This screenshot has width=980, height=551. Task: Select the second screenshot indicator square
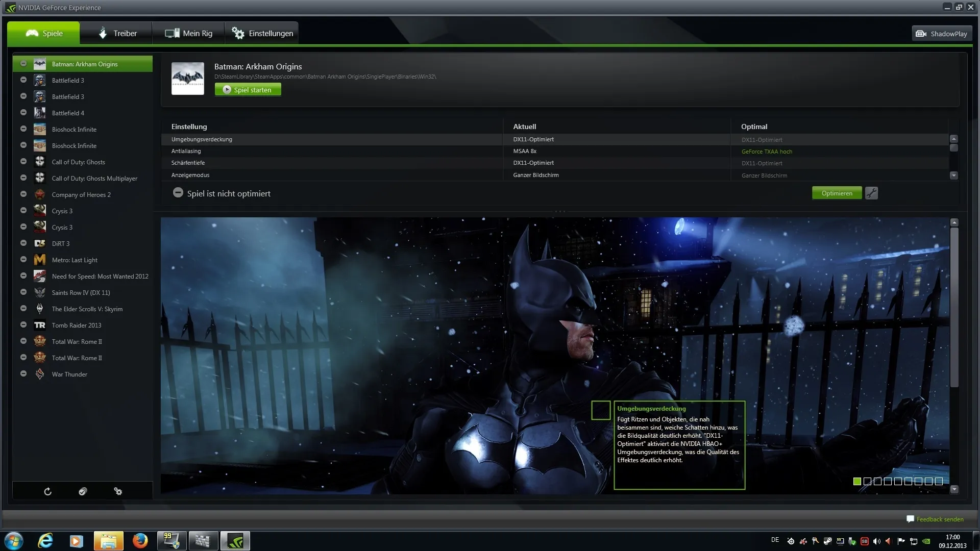(x=867, y=481)
